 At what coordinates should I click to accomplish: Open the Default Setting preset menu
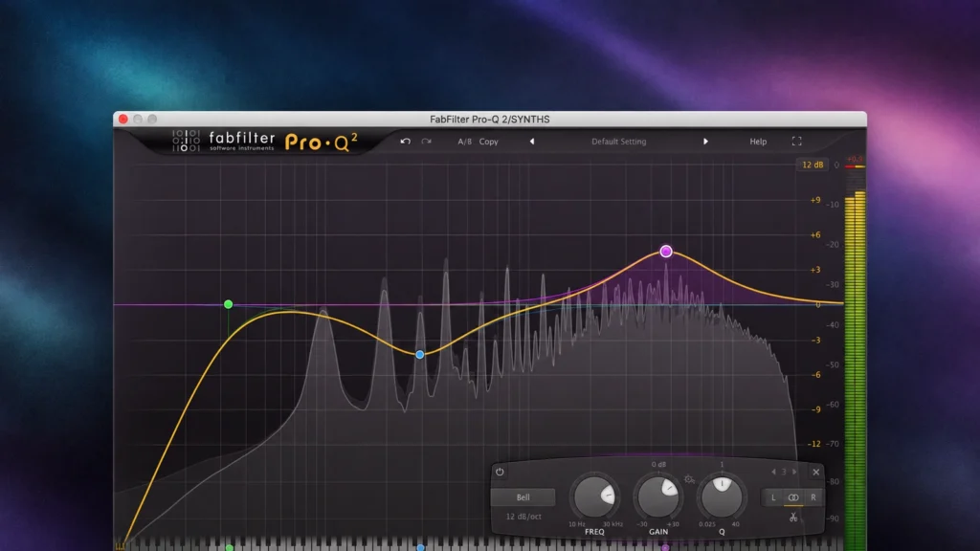619,142
